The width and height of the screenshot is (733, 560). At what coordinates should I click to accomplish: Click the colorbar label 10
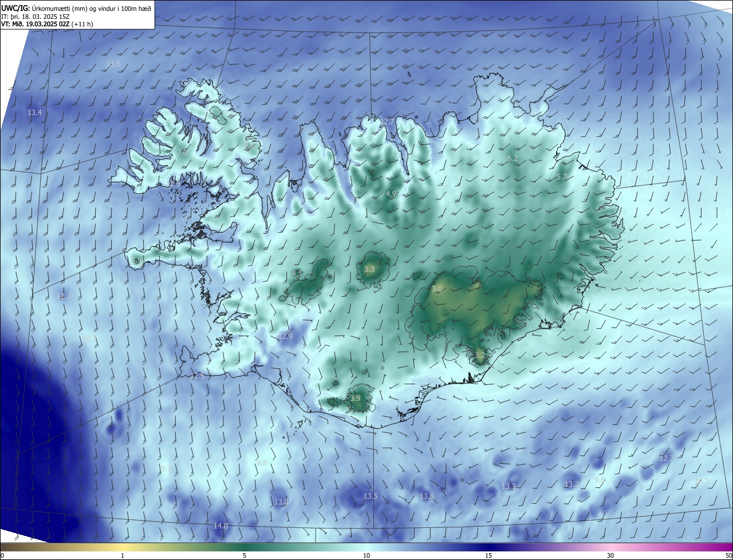[x=366, y=555]
